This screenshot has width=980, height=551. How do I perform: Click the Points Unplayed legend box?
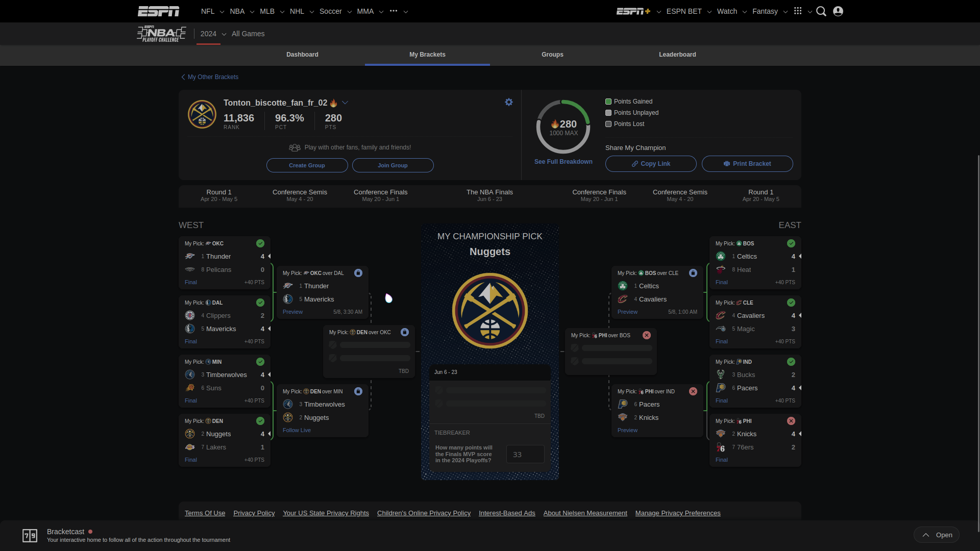[x=608, y=113]
